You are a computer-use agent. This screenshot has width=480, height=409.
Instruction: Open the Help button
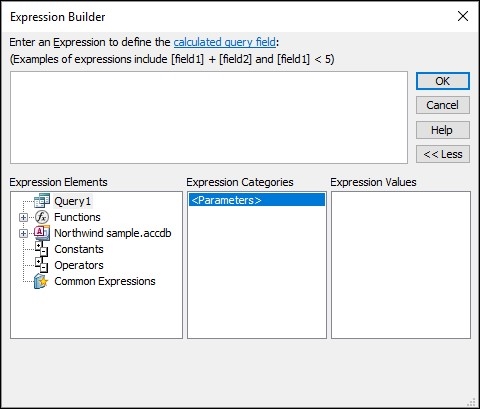[443, 130]
